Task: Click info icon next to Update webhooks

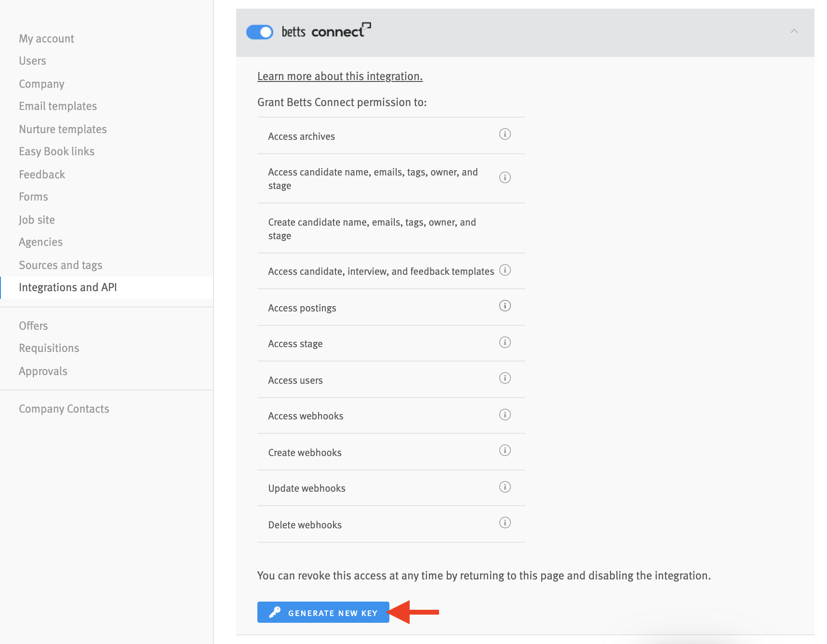Action: [x=505, y=487]
